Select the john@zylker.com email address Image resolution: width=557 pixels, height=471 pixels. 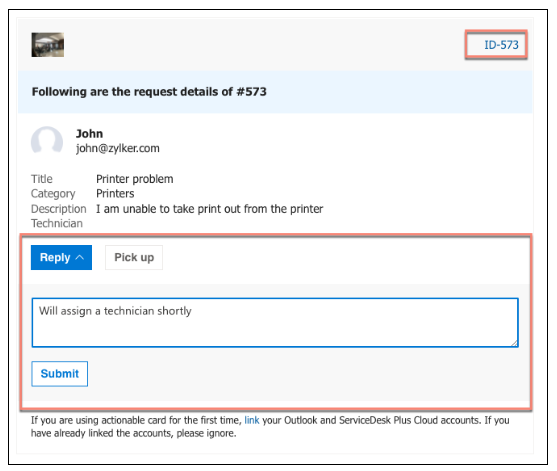pos(118,148)
